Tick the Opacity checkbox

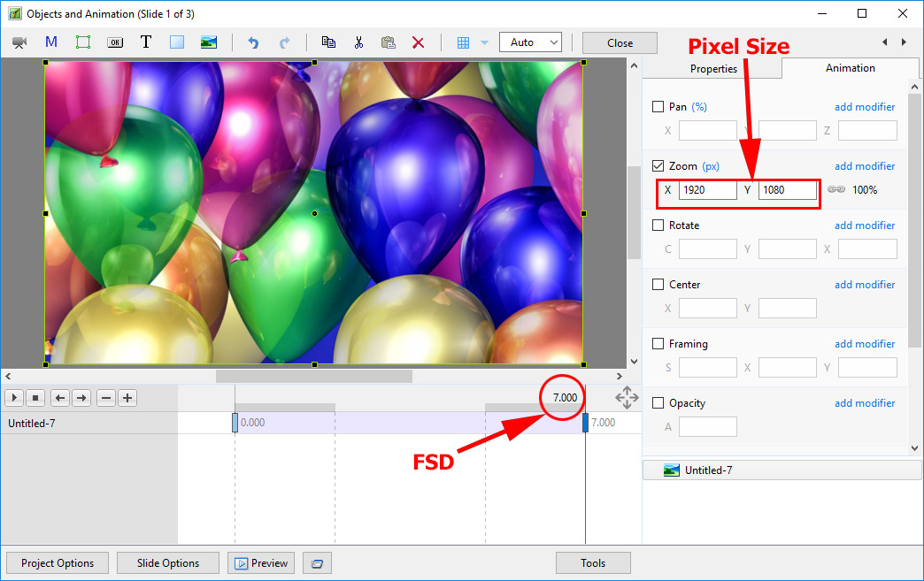click(x=658, y=403)
